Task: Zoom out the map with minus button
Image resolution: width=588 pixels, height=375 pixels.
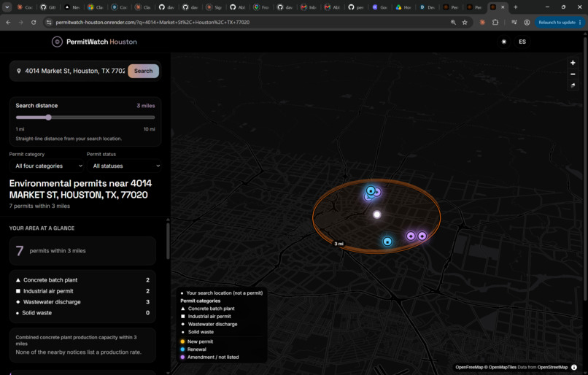Action: tap(573, 74)
